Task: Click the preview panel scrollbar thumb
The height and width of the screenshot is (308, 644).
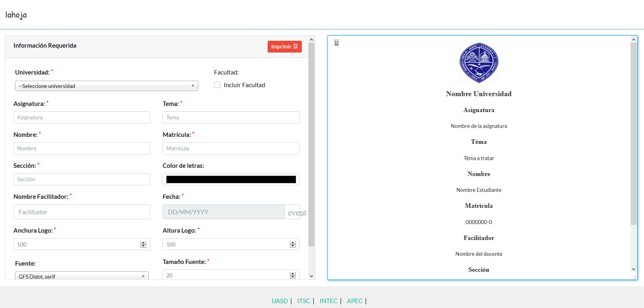Action: coord(633,134)
